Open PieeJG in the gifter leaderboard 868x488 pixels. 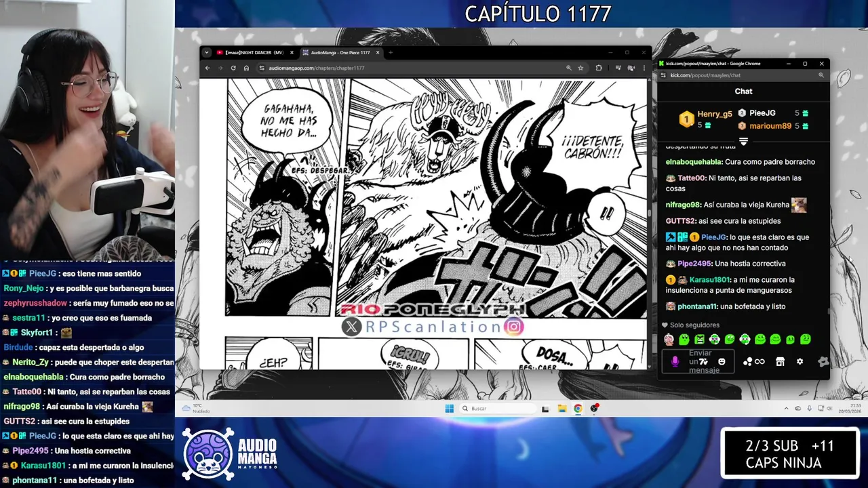(773, 113)
